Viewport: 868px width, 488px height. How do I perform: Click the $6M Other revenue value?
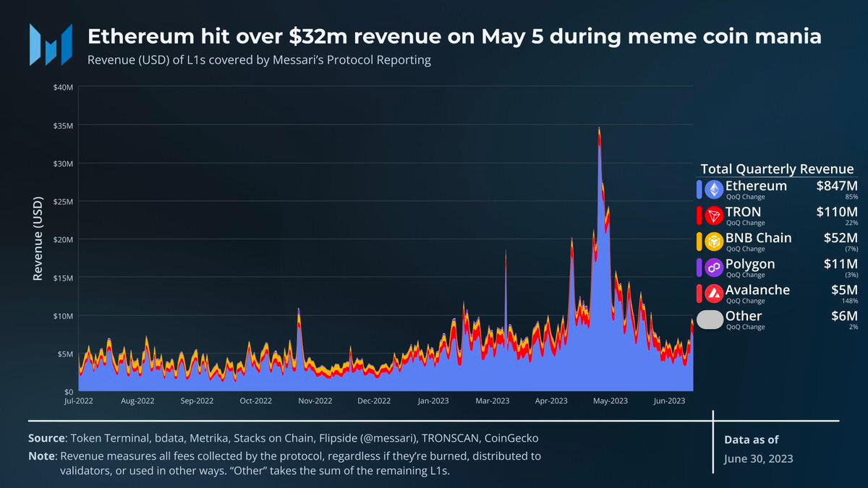click(x=845, y=316)
